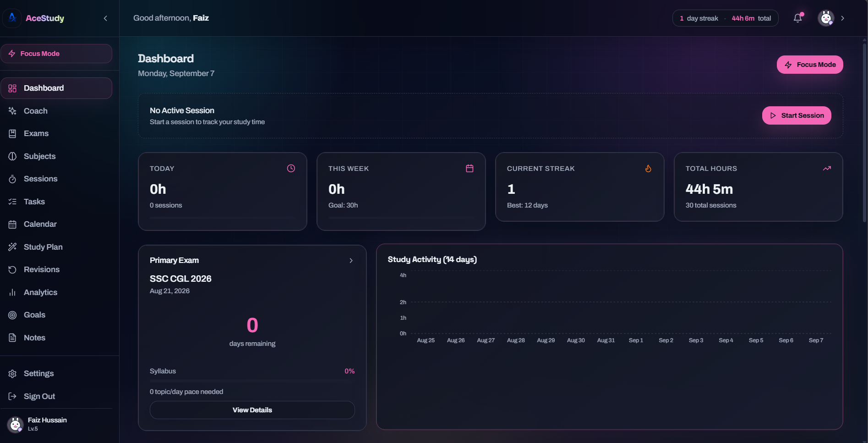Go to the Dashboard menu item
868x443 pixels.
(56, 88)
